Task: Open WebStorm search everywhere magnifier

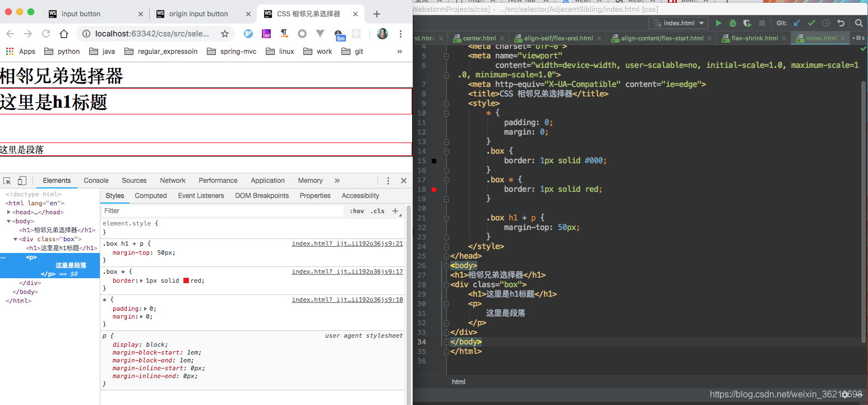Action: click(859, 23)
